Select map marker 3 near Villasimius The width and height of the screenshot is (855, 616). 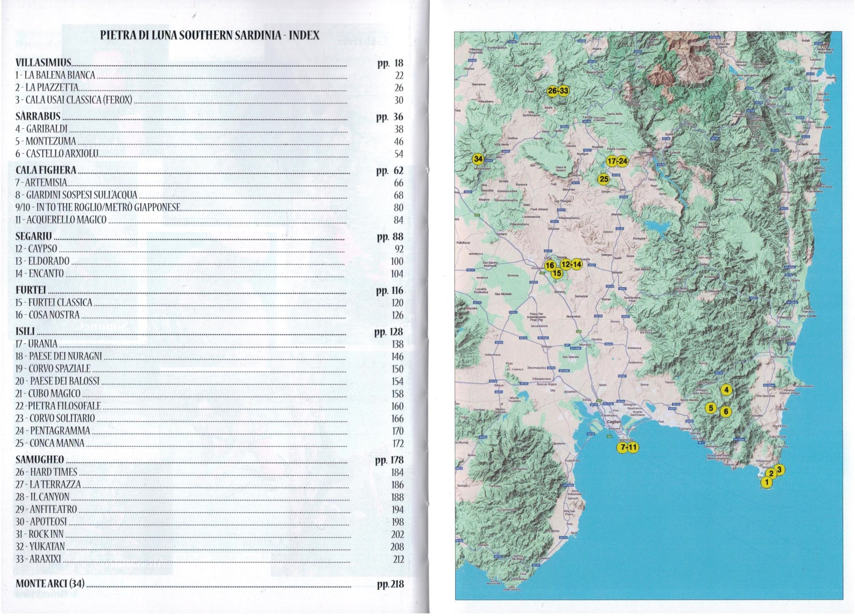[780, 469]
